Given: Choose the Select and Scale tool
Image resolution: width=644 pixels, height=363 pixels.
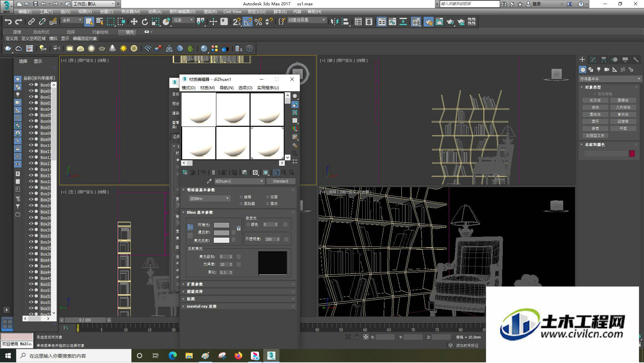Looking at the screenshot, I should tap(155, 22).
